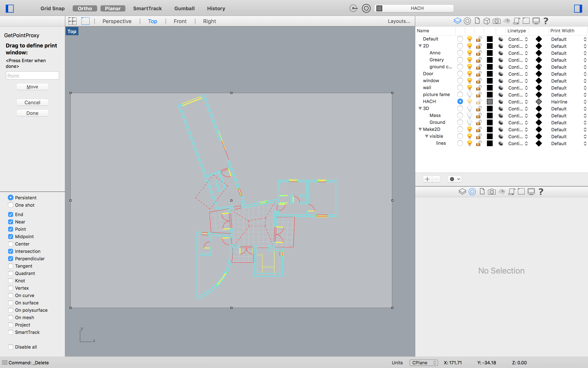Open the Layers icon in lower inspector
Viewport: 588px width, 368px height.
point(462,192)
